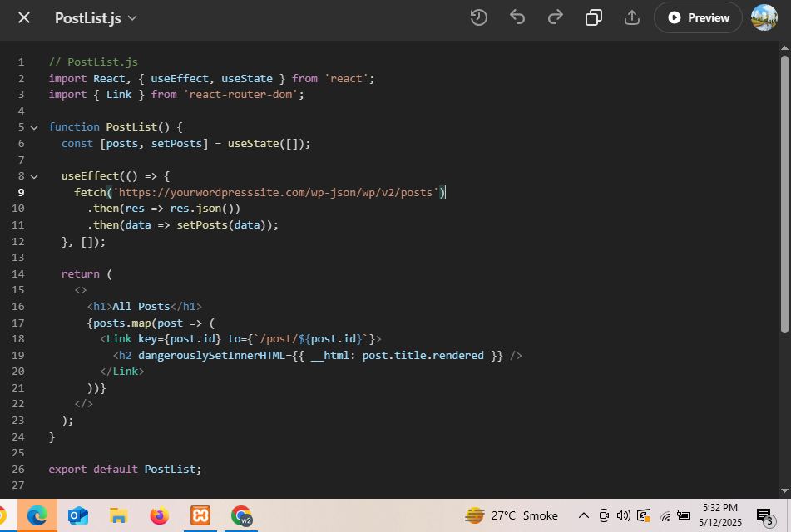Open the version history clock icon
Screen dimensions: 791x532
click(x=478, y=17)
